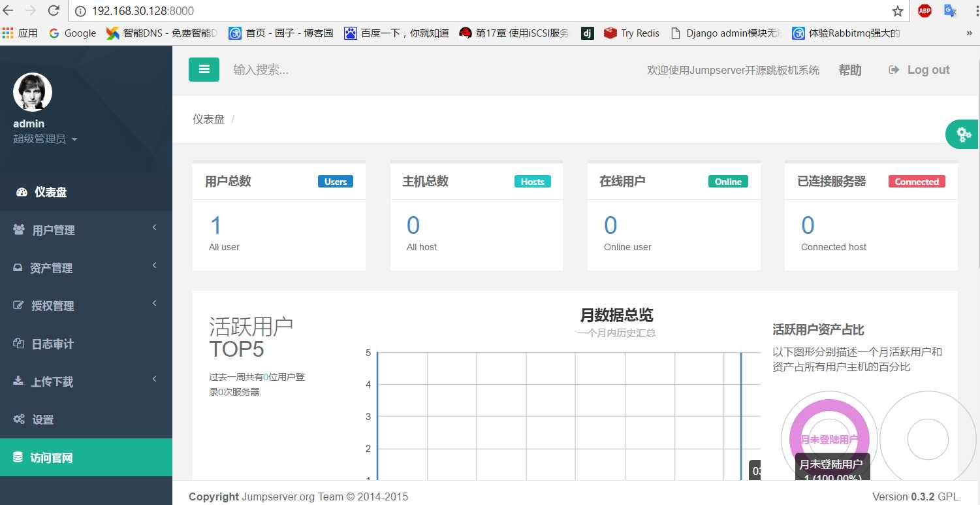Viewport: 980px width, 505px height.
Task: Click the 仪表盘 breadcrumb link
Action: [208, 119]
